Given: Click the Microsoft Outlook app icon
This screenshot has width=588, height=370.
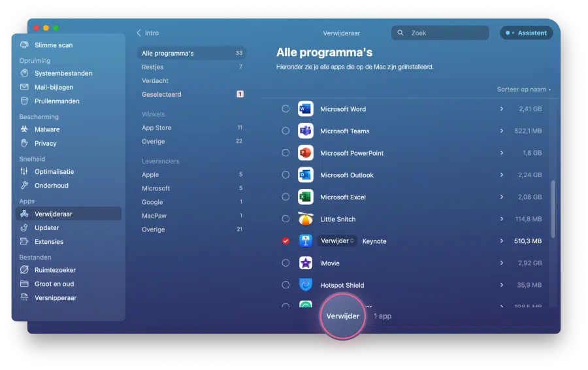Looking at the screenshot, I should (306, 175).
